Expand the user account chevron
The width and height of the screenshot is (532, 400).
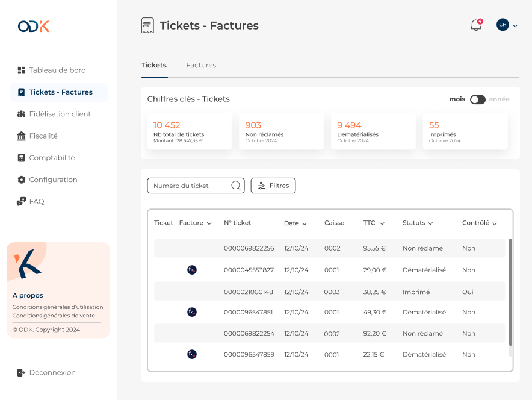pos(515,25)
